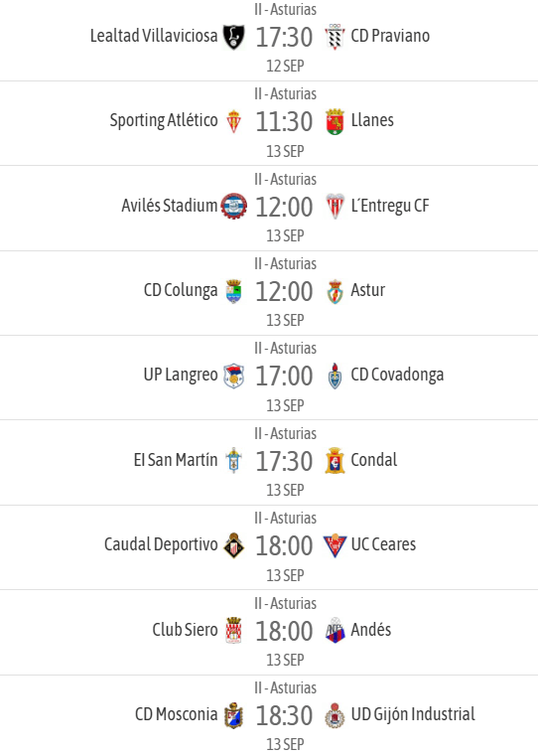Screen dimensions: 538x756
Task: Click the CD Praviano team crest
Action: click(x=335, y=37)
